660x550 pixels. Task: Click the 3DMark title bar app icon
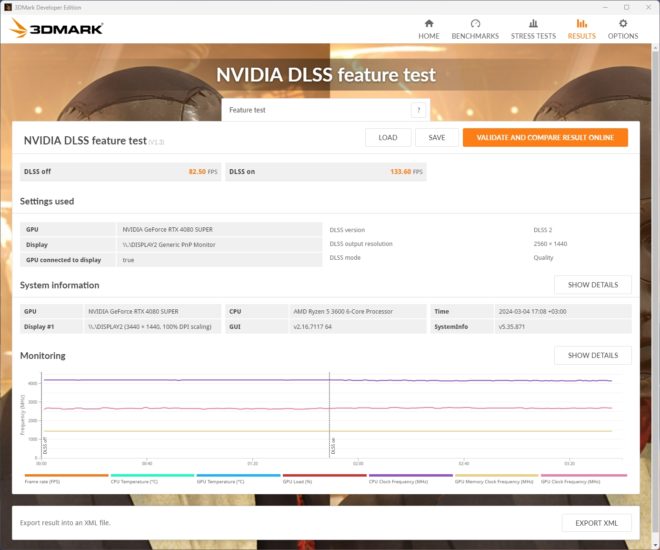pos(7,7)
